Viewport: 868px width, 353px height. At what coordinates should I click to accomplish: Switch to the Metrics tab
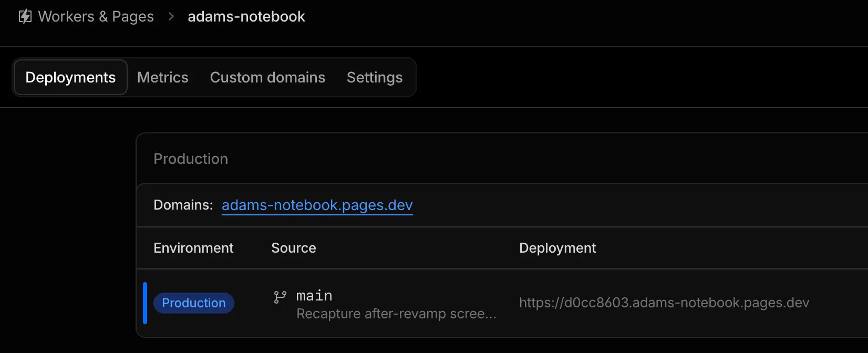point(163,77)
